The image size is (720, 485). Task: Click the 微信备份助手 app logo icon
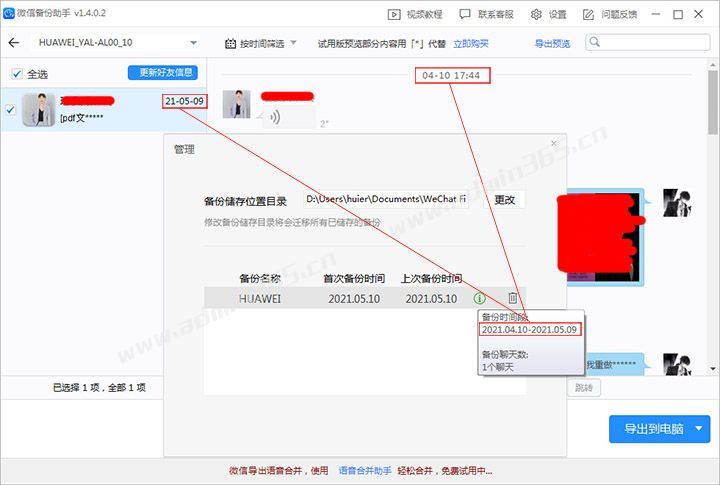pyautogui.click(x=9, y=13)
